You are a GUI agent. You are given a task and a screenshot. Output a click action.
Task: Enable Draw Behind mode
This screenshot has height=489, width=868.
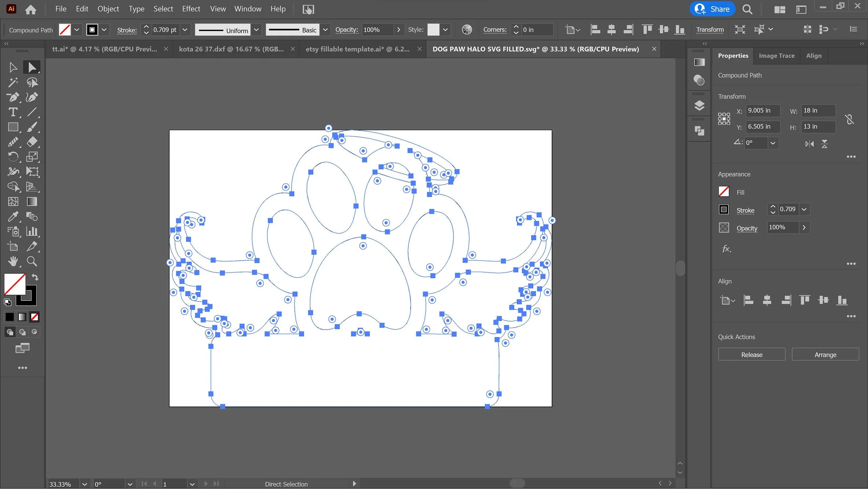tap(22, 332)
